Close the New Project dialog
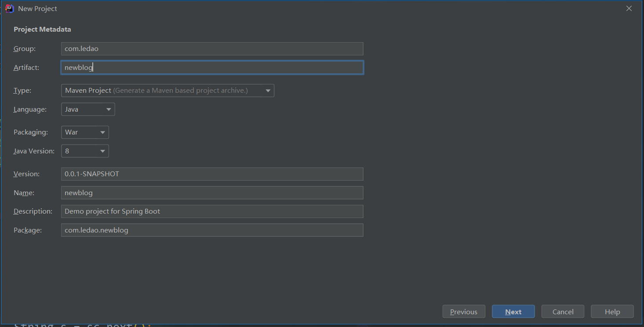This screenshot has width=644, height=327. coord(629,8)
